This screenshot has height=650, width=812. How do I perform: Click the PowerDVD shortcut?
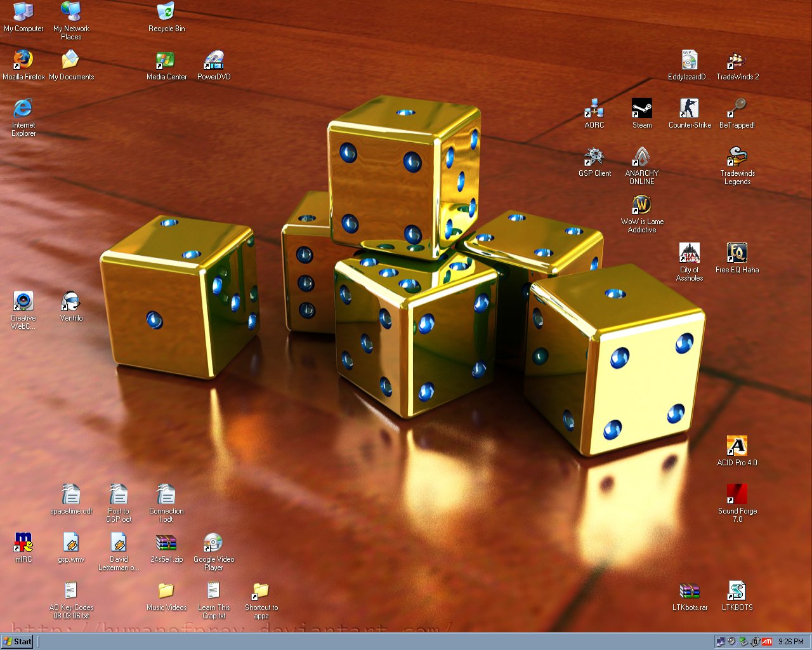tap(214, 60)
